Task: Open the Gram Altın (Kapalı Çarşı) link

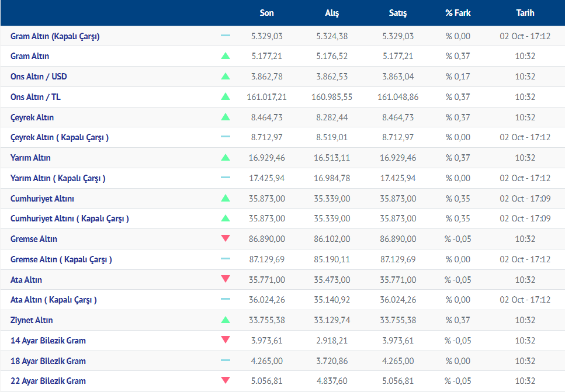Action: click(x=55, y=36)
